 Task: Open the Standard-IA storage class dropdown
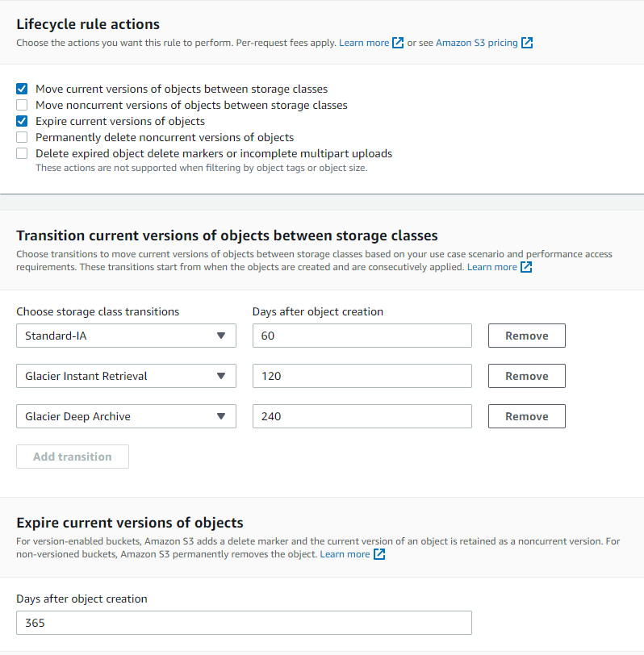tap(126, 336)
